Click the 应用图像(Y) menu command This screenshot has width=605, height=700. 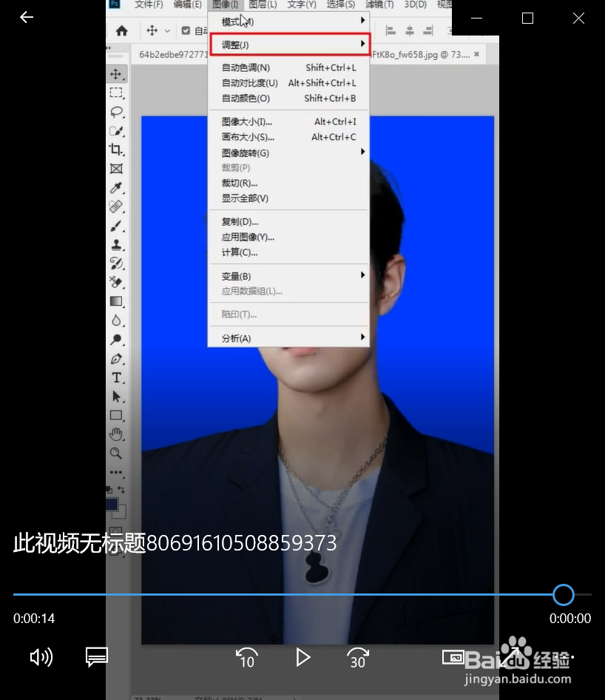pyautogui.click(x=246, y=237)
